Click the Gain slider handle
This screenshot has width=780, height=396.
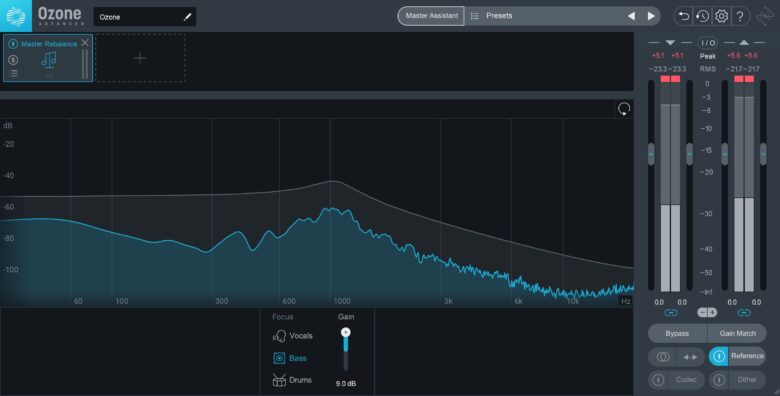(x=346, y=332)
